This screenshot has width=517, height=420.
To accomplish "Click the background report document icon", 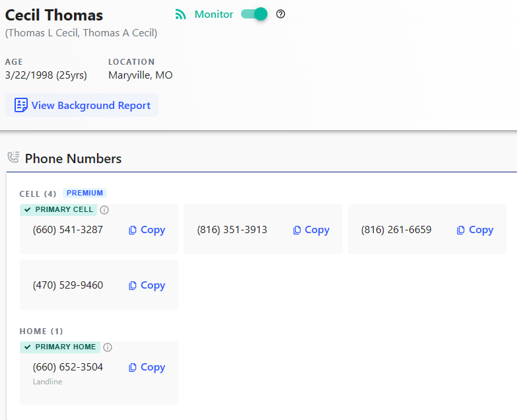I will (x=20, y=105).
